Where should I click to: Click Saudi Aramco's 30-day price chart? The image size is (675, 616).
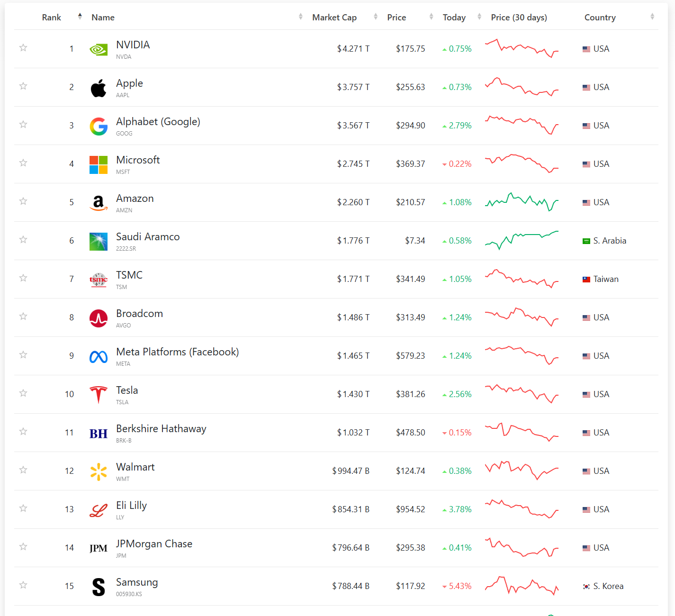522,240
